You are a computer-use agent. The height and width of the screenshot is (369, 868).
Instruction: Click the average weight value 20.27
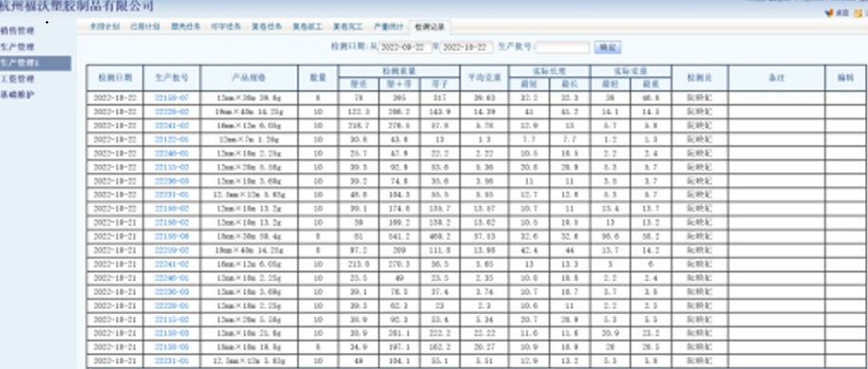[484, 347]
